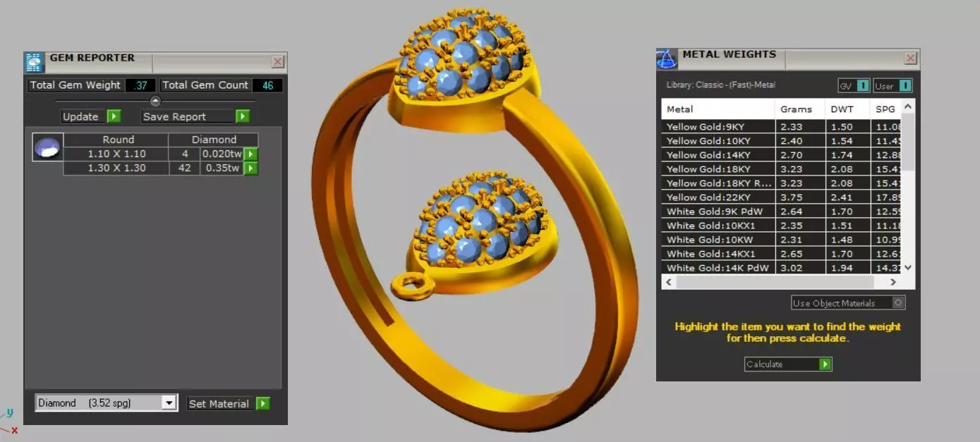Screen dimensions: 980x442
Task: Click the Total Gem Weight value field
Action: point(140,85)
